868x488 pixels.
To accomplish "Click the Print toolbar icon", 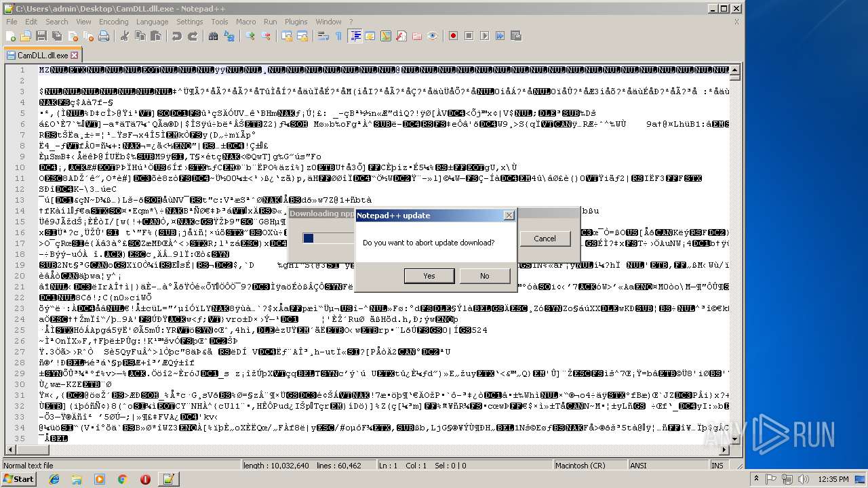I will pyautogui.click(x=104, y=36).
